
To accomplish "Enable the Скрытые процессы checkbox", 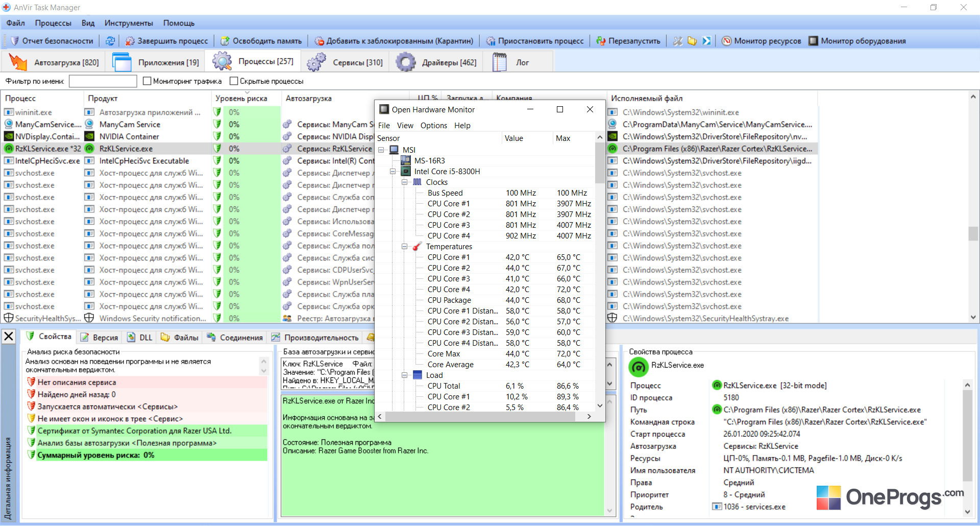I will (234, 81).
